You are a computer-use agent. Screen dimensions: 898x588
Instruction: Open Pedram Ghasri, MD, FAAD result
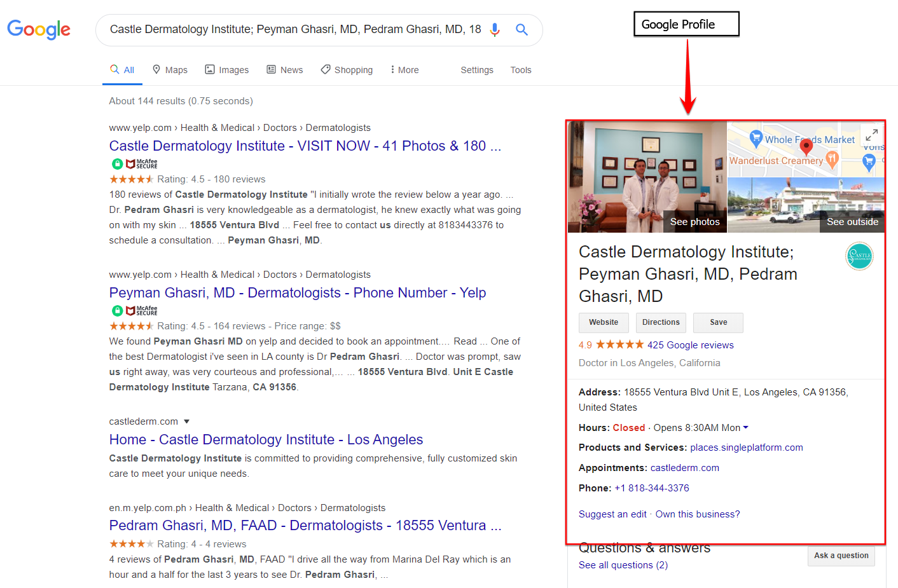[305, 526]
